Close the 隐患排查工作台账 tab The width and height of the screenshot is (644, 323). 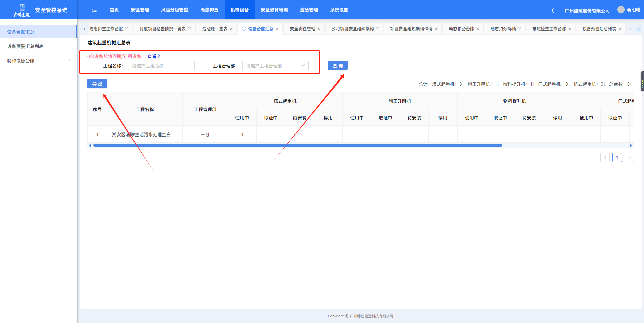click(127, 29)
